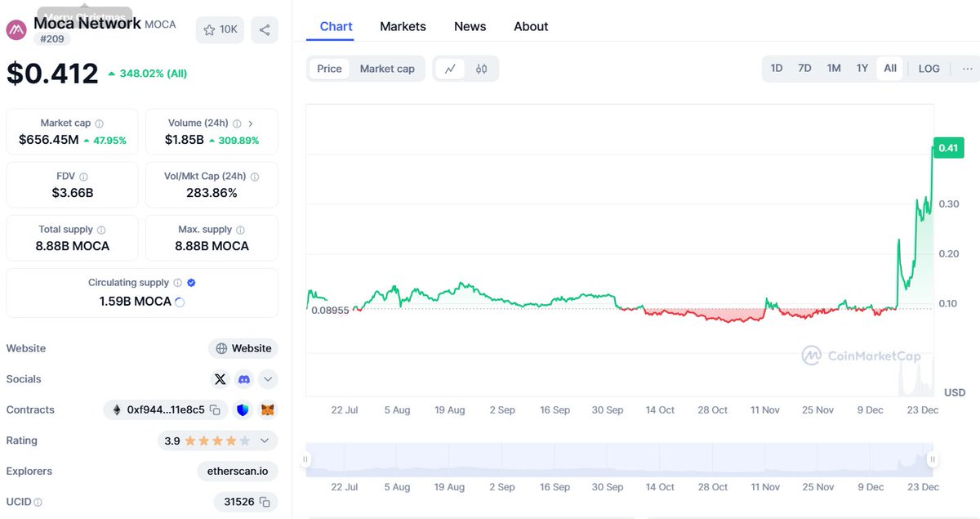Viewport: 980px width, 519px height.
Task: Open the Discord social icon
Action: coord(244,379)
